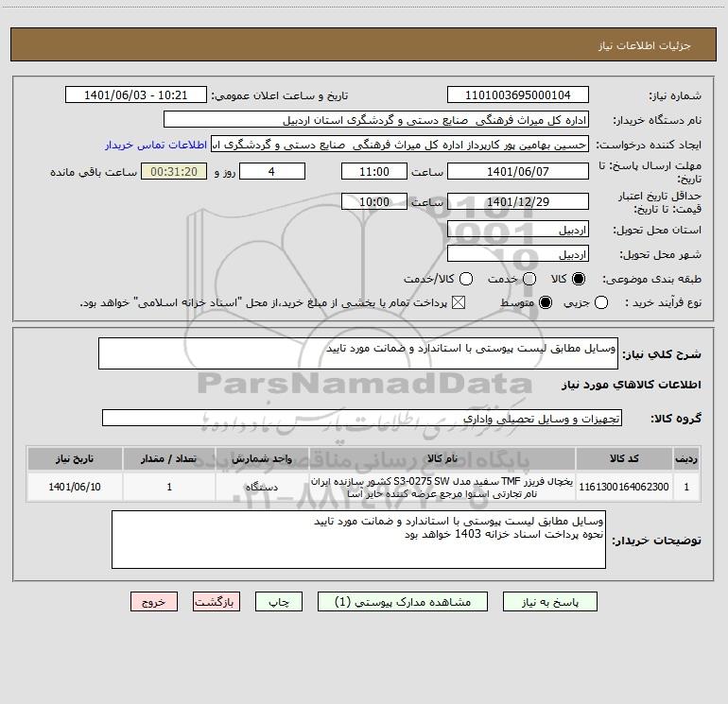
Task: Click the price validity date 1401/12/29
Action: coord(518,201)
